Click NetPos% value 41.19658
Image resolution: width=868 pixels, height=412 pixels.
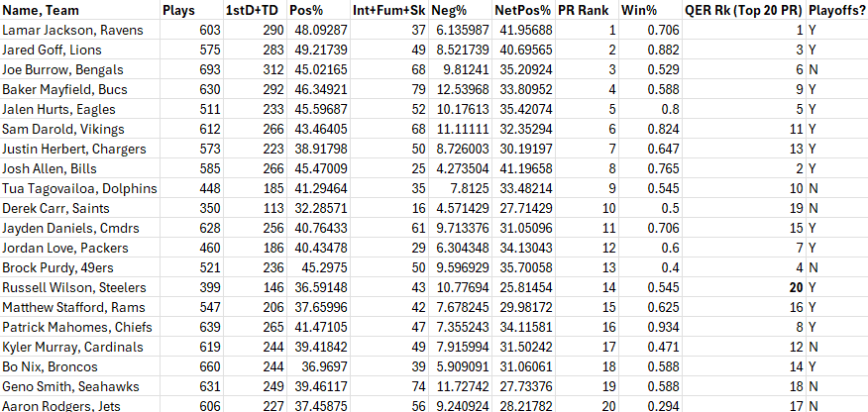[x=524, y=168]
